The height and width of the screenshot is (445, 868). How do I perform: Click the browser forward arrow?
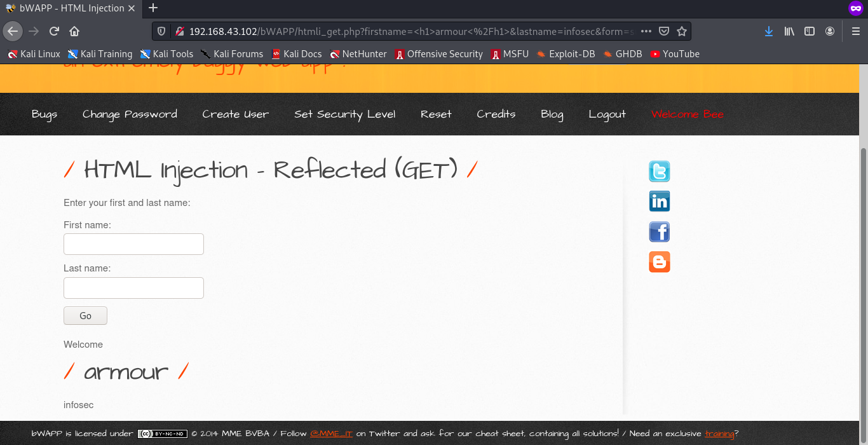(34, 31)
